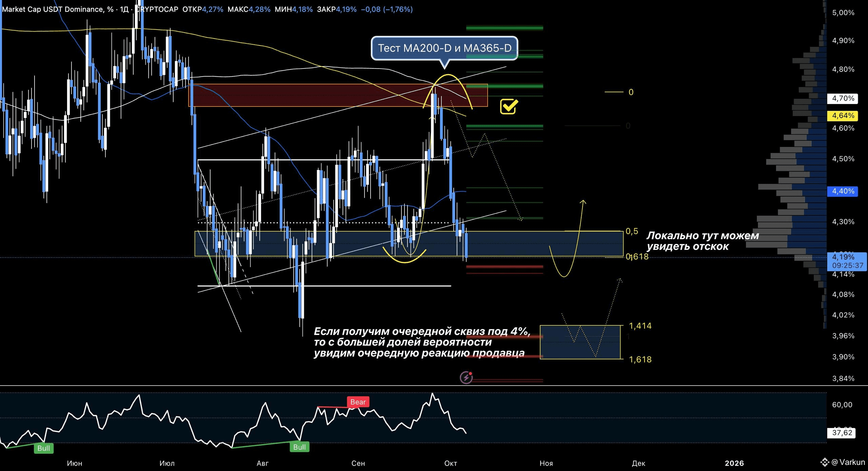
Task: Click the Varkun logo watermark icon
Action: pos(824,462)
